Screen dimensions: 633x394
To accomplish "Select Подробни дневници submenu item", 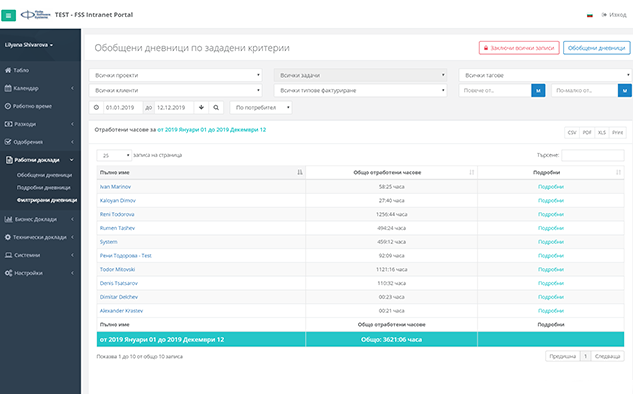I will [44, 188].
